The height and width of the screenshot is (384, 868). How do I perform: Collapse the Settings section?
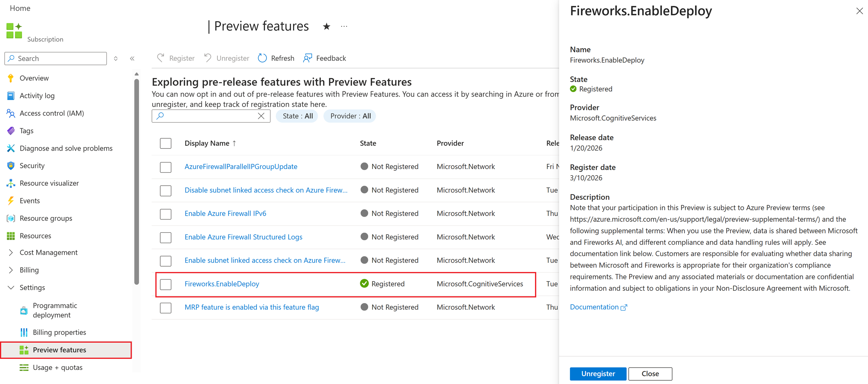point(11,288)
